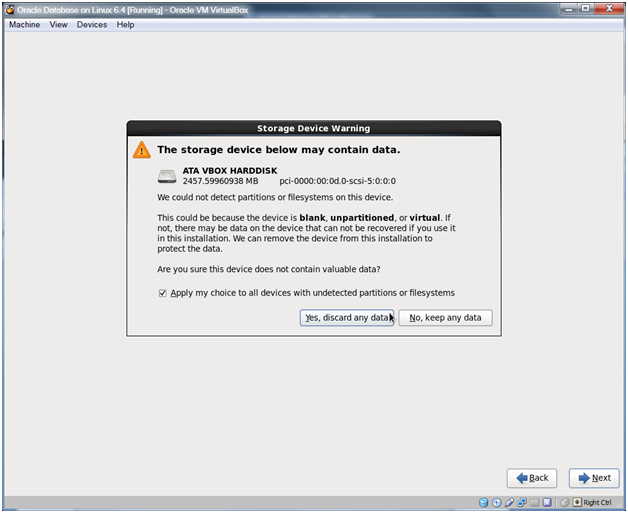628x513 pixels.
Task: Click the VirtualBox icon in title bar
Action: (9, 9)
